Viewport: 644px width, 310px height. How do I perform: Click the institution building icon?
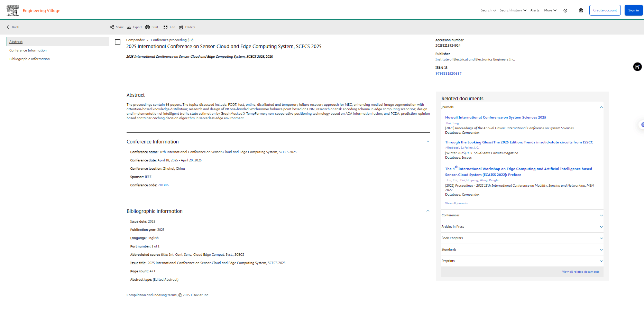click(x=581, y=10)
